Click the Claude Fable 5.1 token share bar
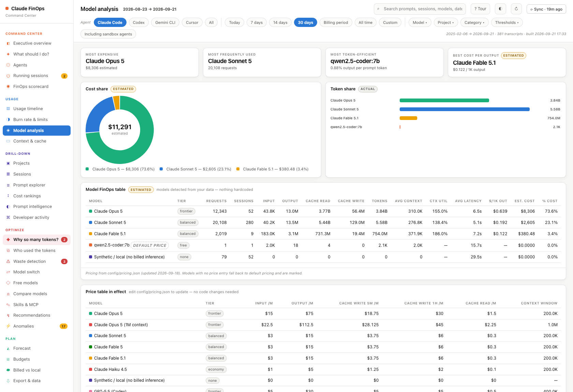573x392 pixels. click(x=408, y=118)
